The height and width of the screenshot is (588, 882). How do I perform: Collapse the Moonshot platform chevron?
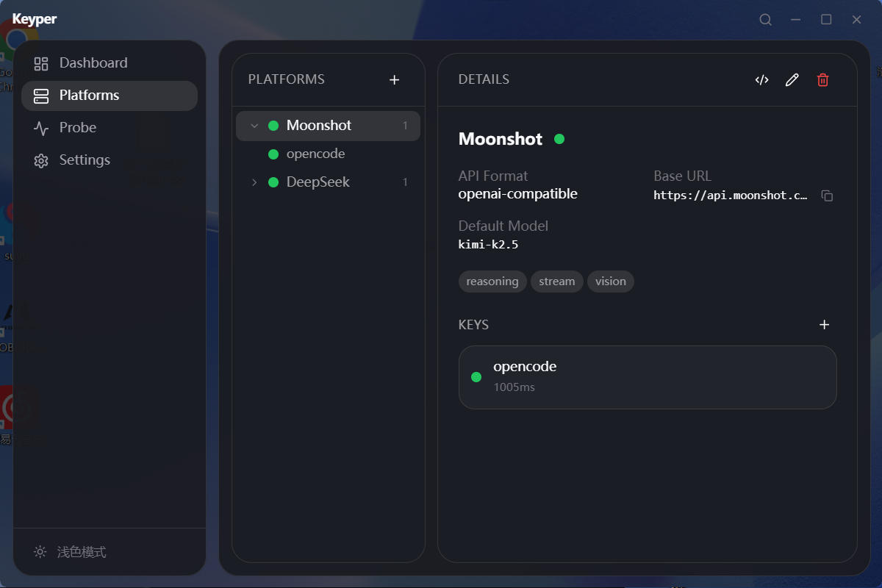point(254,126)
